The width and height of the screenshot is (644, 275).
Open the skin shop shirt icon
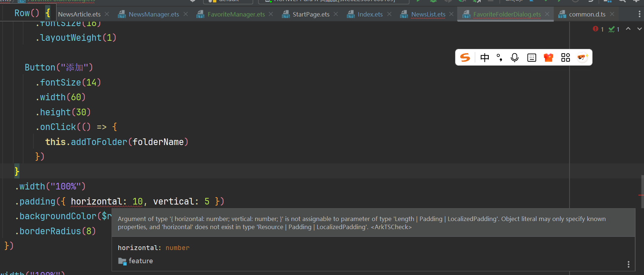[548, 58]
